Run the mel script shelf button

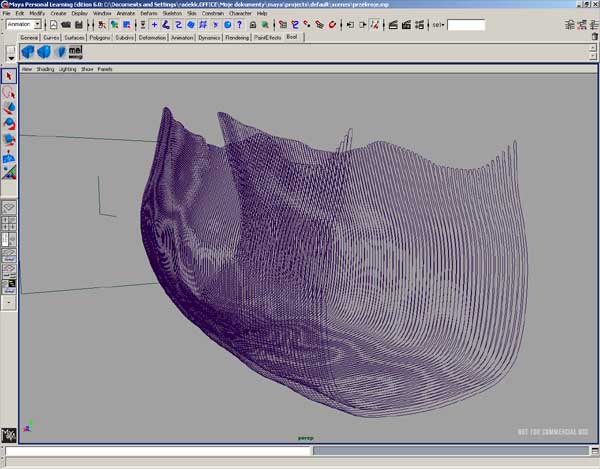pos(75,52)
